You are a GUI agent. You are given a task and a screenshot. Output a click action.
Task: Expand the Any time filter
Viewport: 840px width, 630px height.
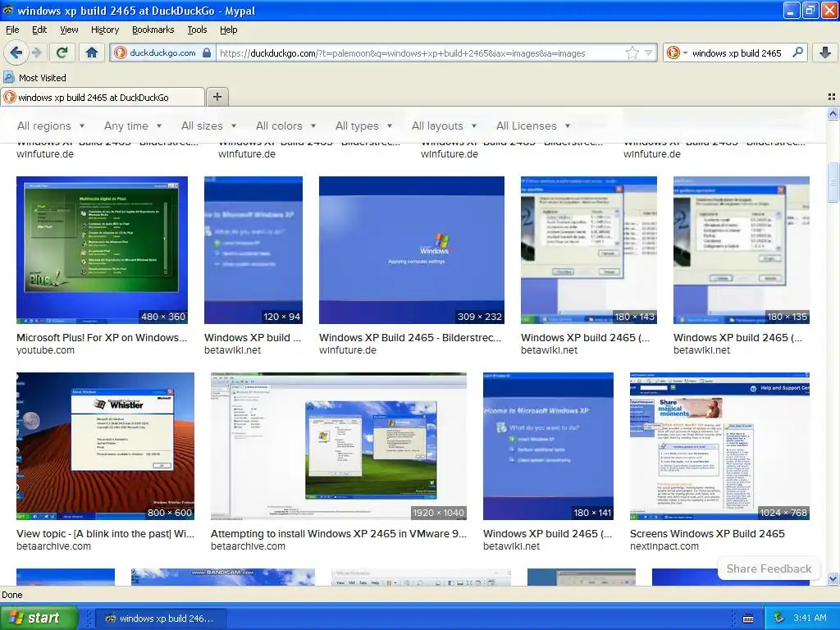133,126
